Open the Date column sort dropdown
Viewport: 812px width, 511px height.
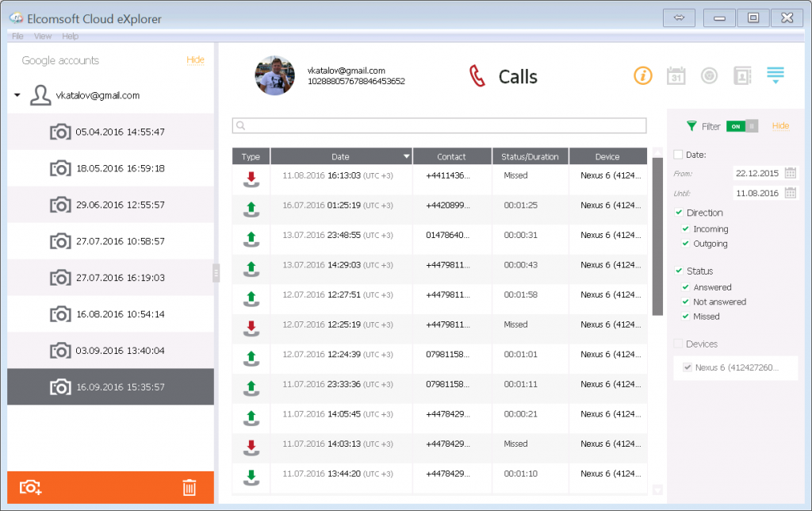(x=407, y=156)
